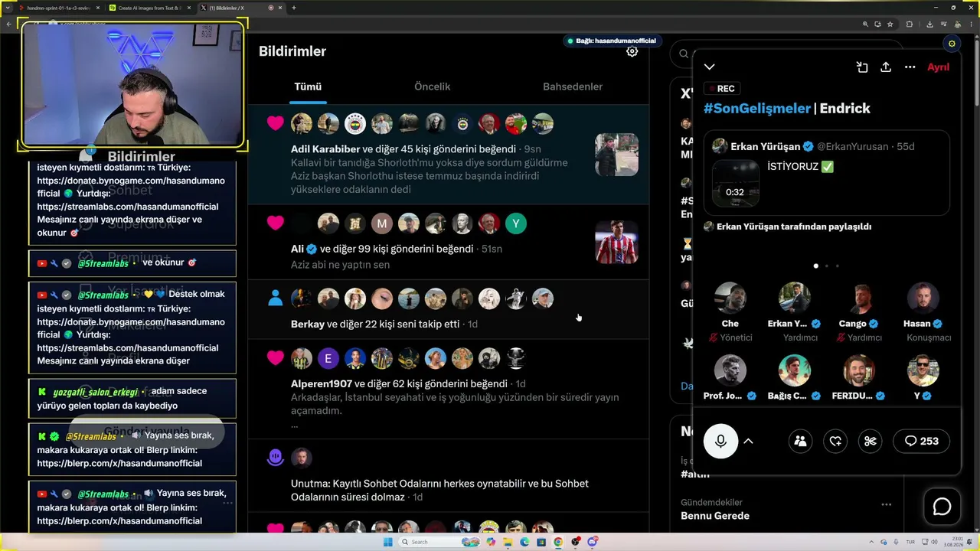Collapse the Space panel with the down chevron

coord(710,67)
